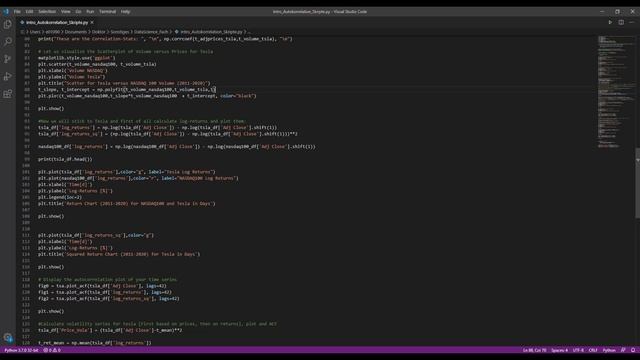Change indentation via Spaces: 4
640x360 pixels.
[x=559, y=350]
